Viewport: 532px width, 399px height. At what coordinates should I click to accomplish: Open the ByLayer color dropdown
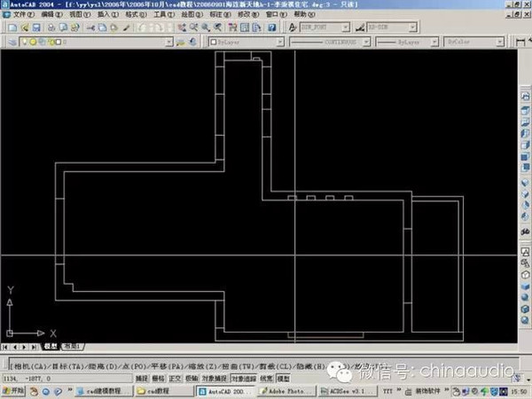(280, 42)
